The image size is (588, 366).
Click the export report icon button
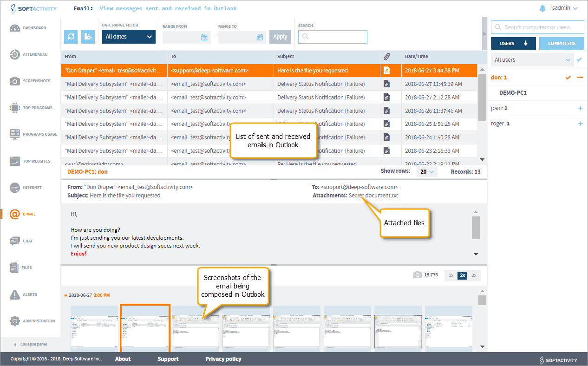pyautogui.click(x=88, y=37)
